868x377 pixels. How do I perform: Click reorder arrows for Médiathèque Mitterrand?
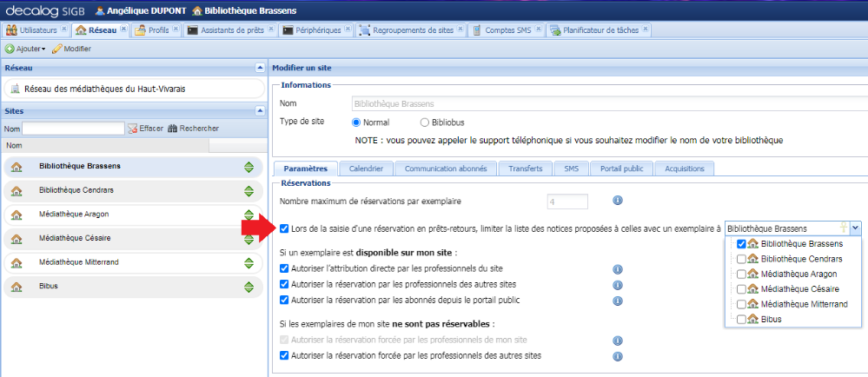click(248, 262)
